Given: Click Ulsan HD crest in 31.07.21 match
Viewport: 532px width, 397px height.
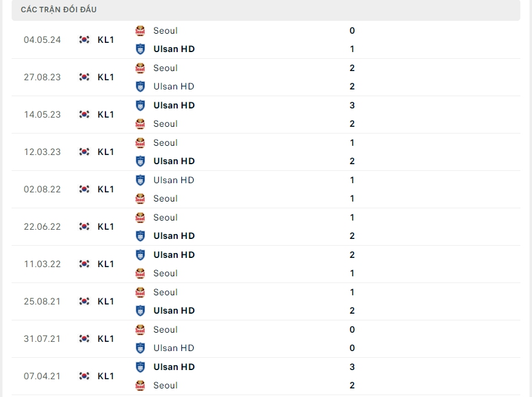Looking at the screenshot, I should point(140,348).
